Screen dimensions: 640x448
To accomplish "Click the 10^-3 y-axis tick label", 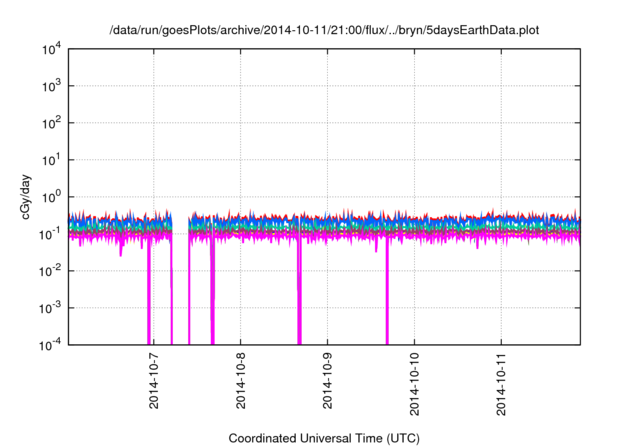I will [51, 308].
